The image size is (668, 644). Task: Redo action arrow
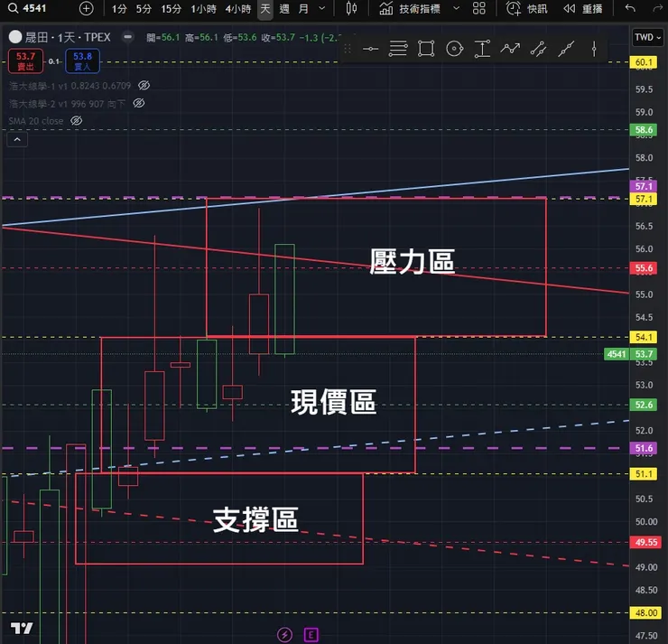click(658, 8)
